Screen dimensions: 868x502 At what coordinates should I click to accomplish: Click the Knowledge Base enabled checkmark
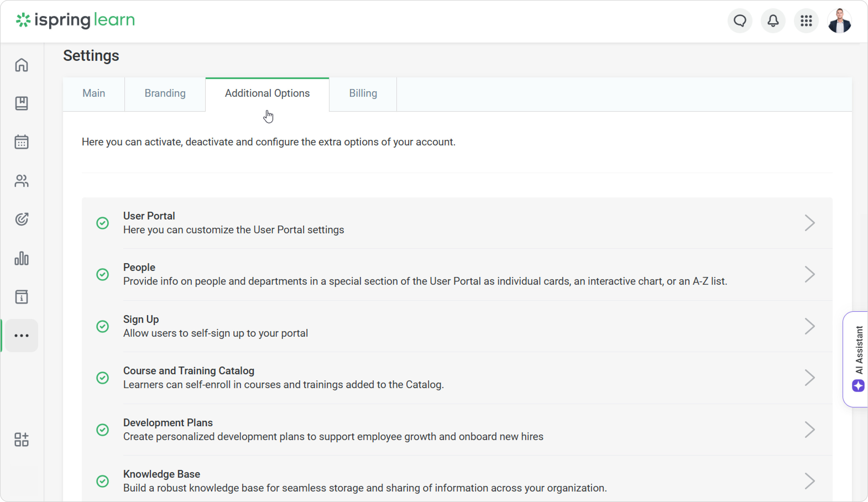coord(102,481)
